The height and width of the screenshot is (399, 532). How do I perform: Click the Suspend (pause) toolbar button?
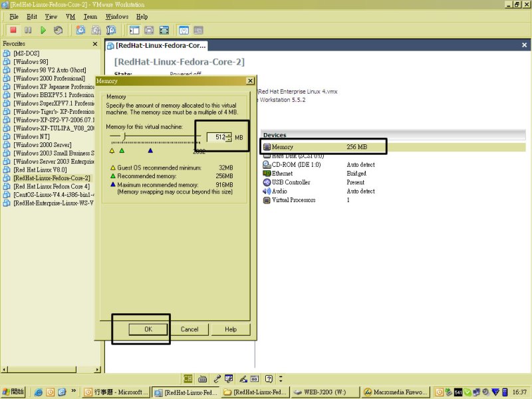pyautogui.click(x=28, y=30)
